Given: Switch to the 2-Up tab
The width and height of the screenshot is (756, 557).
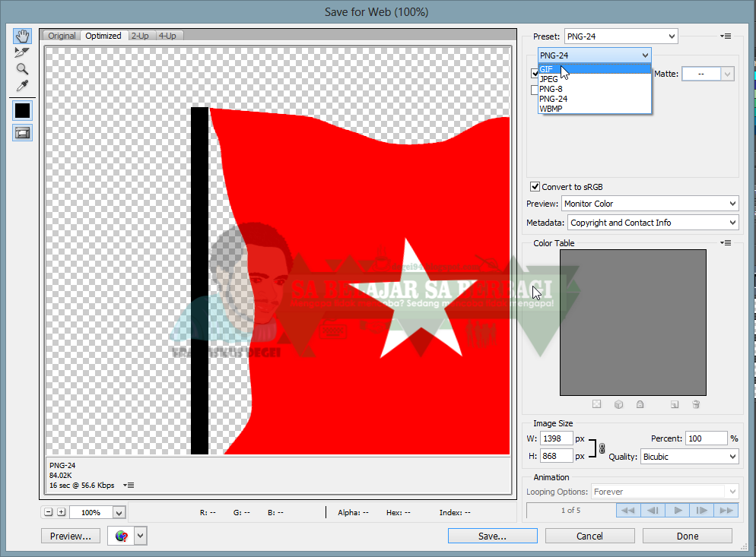Looking at the screenshot, I should tap(140, 36).
